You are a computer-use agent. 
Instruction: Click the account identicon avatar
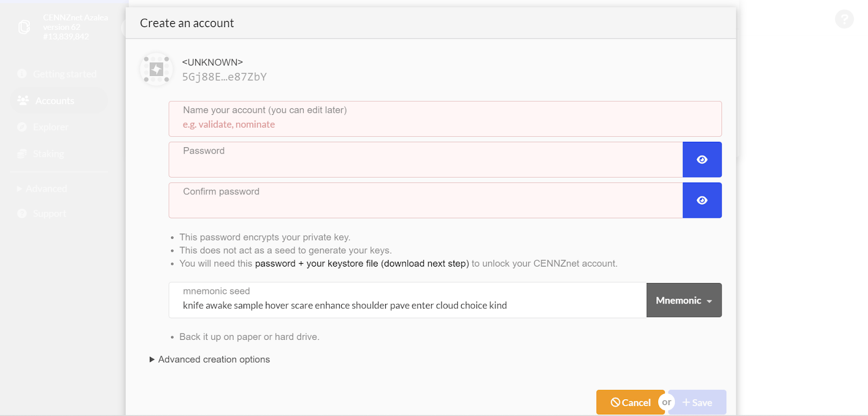pos(156,70)
